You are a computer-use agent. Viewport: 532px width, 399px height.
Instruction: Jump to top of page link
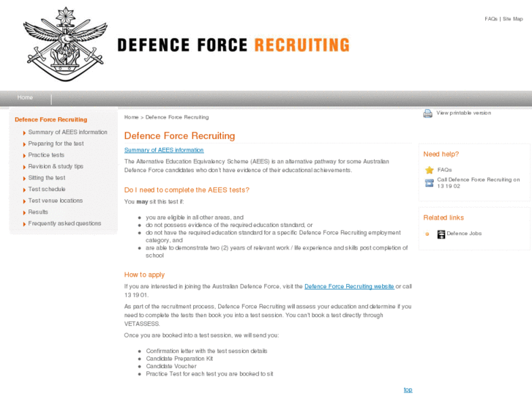408,389
